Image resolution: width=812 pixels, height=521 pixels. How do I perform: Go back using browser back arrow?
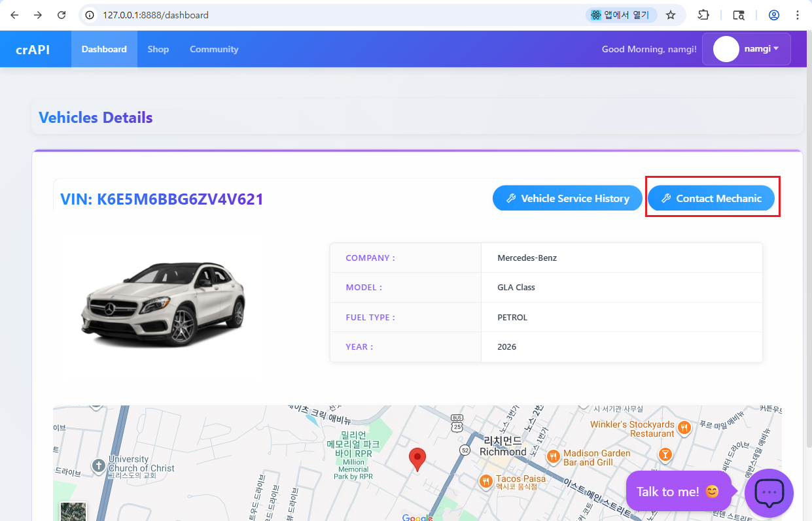[x=14, y=15]
